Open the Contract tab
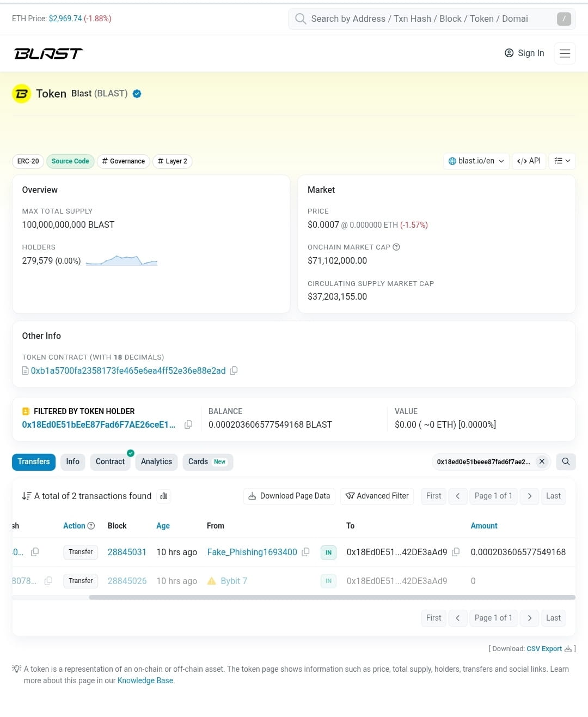Screen dimensions: 588x717 coord(110,461)
